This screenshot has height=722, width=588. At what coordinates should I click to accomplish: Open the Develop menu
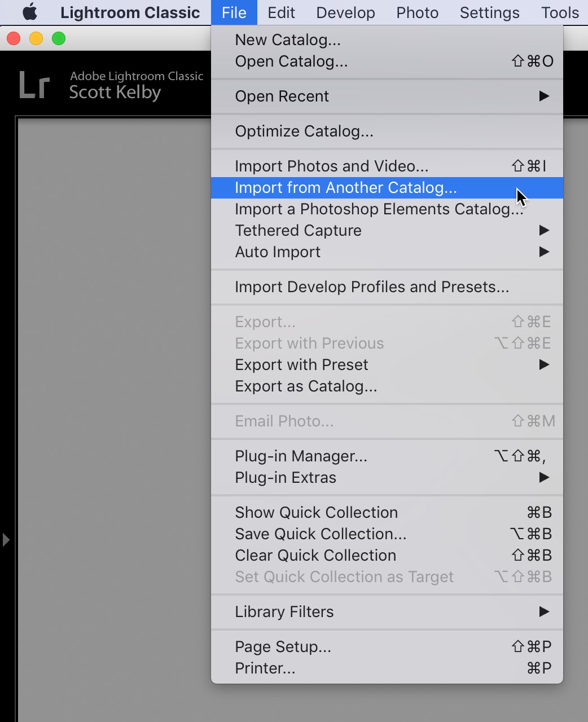tap(345, 12)
